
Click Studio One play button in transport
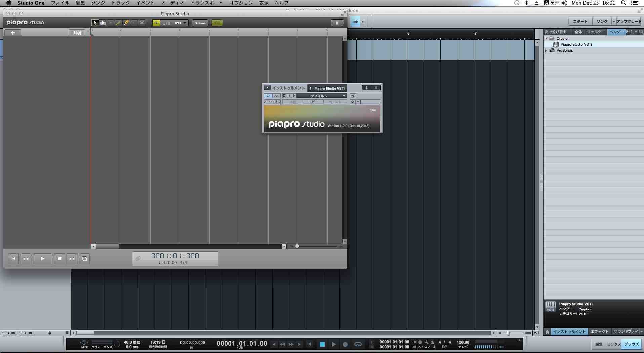coord(333,344)
